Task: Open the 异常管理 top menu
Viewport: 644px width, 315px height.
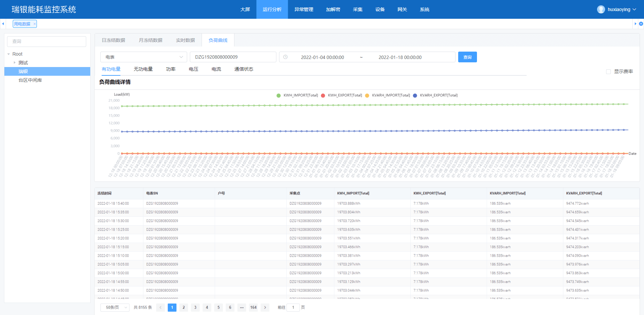Action: pos(304,9)
